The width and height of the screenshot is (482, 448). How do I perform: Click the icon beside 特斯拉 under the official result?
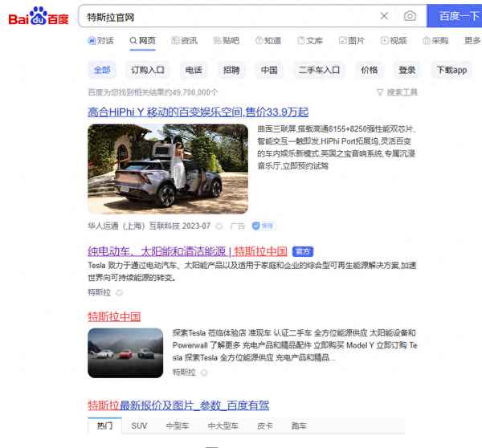click(119, 292)
